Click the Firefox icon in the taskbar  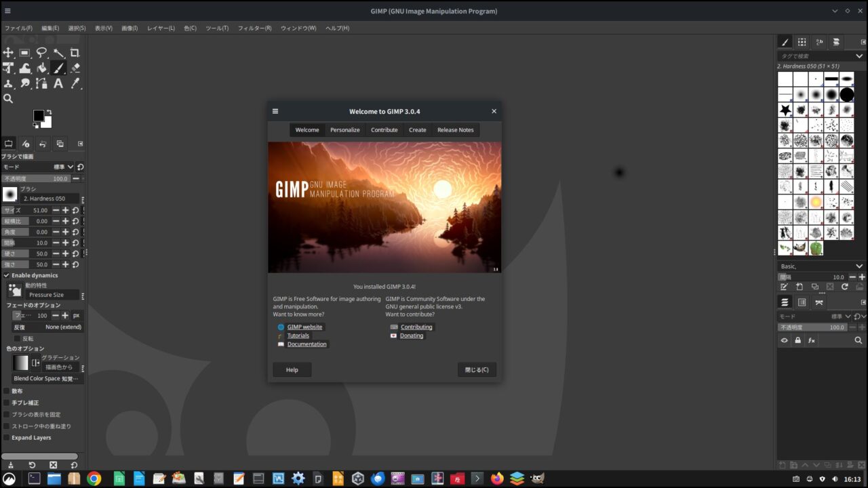[497, 479]
